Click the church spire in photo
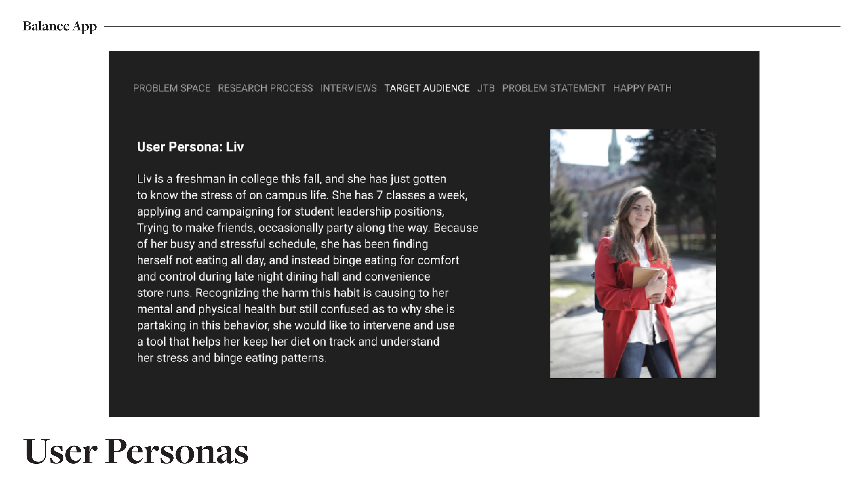 pyautogui.click(x=614, y=152)
